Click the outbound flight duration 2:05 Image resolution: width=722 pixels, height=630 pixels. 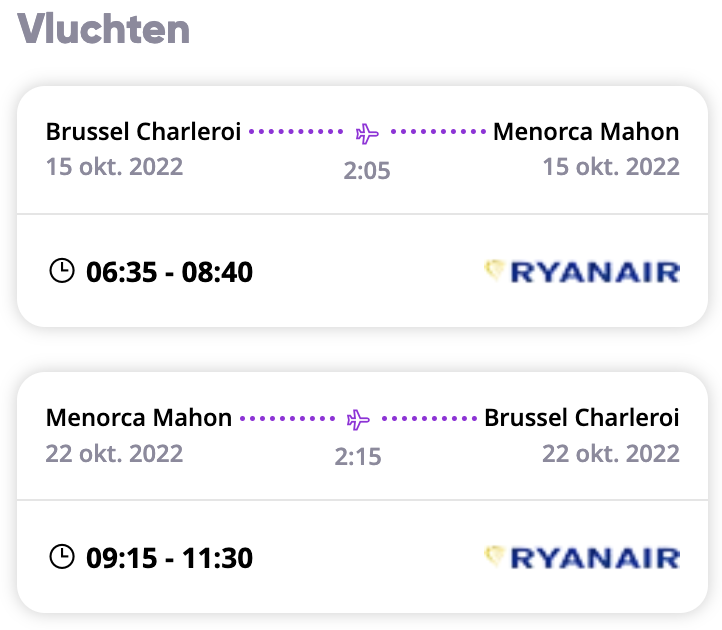(367, 170)
